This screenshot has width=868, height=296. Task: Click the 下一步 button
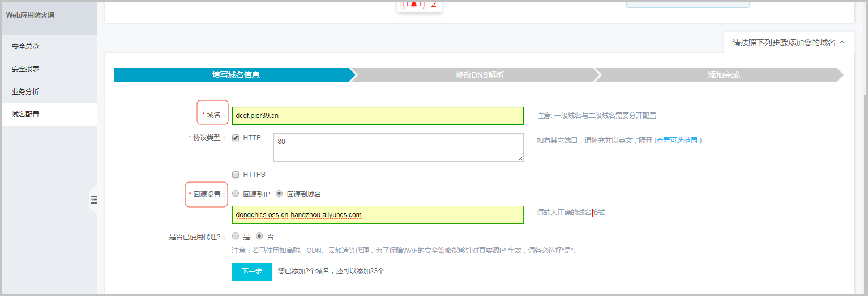click(x=252, y=272)
